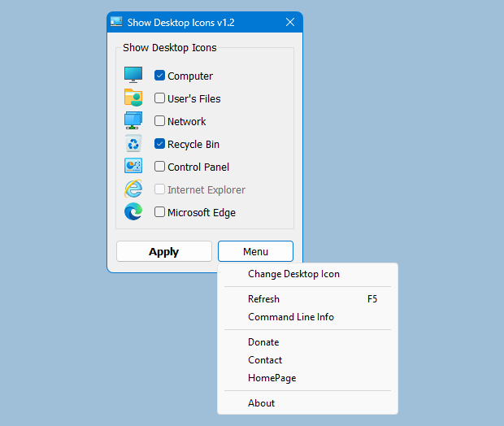Click the Control Panel icon
The width and height of the screenshot is (504, 426).
pos(133,167)
